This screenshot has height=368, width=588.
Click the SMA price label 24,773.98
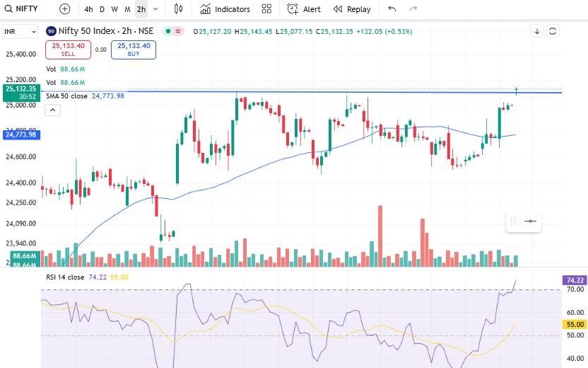(21, 134)
